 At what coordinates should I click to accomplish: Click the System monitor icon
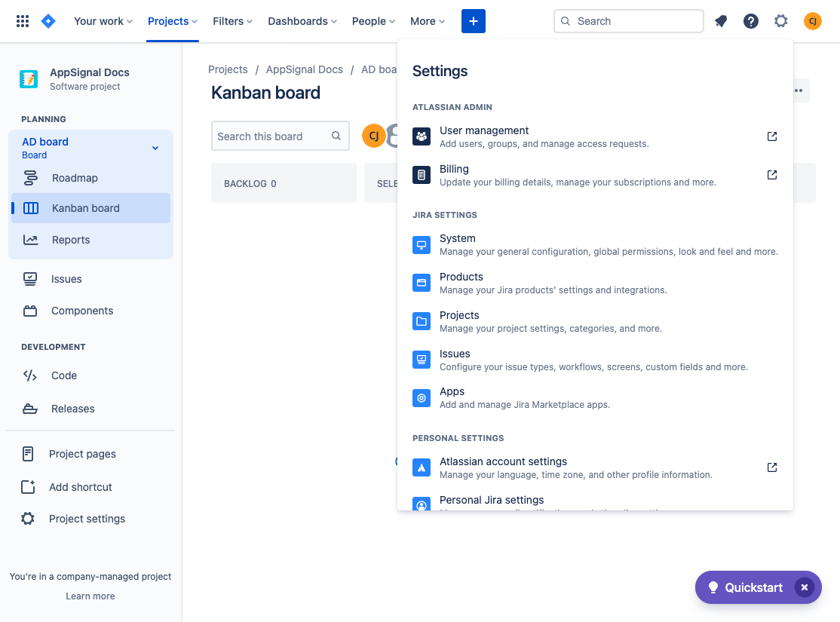pos(422,245)
